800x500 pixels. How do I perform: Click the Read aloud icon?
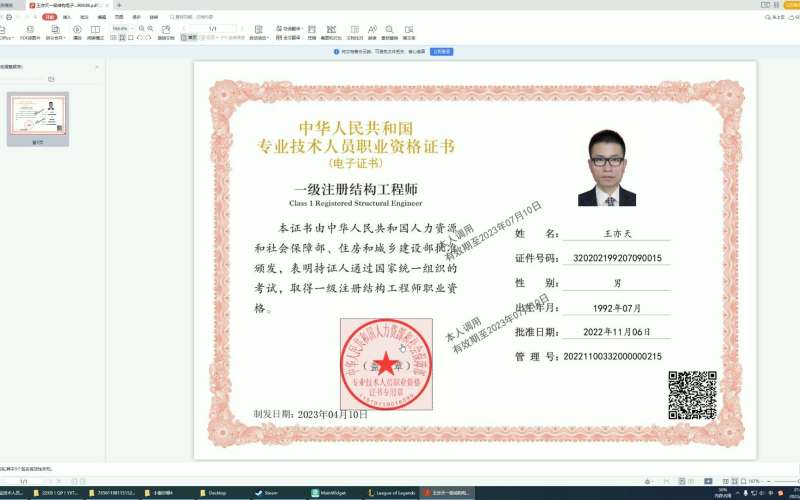[x=373, y=32]
